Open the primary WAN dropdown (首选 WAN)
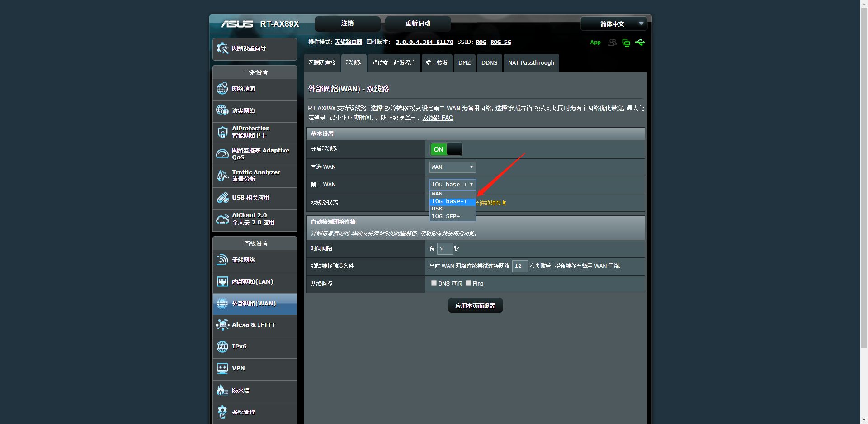 pyautogui.click(x=452, y=167)
